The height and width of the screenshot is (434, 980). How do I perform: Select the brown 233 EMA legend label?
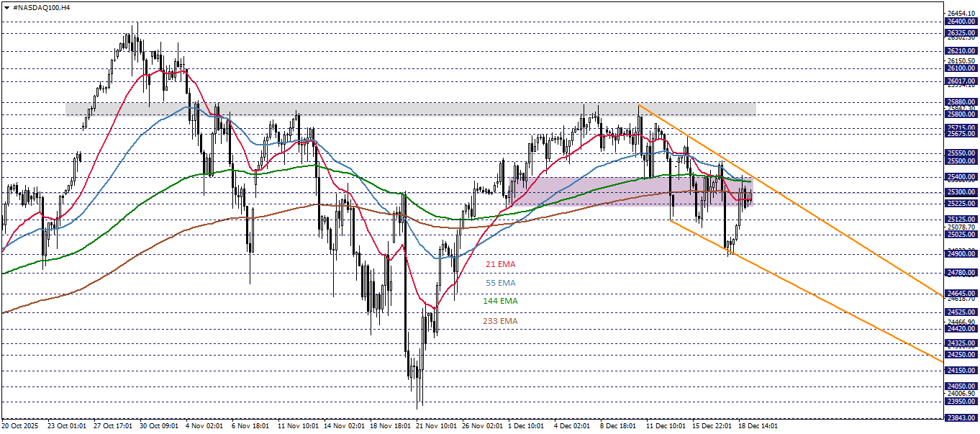500,322
